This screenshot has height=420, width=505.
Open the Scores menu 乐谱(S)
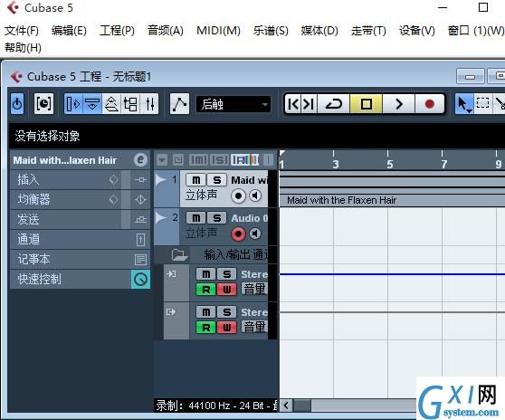click(x=271, y=31)
